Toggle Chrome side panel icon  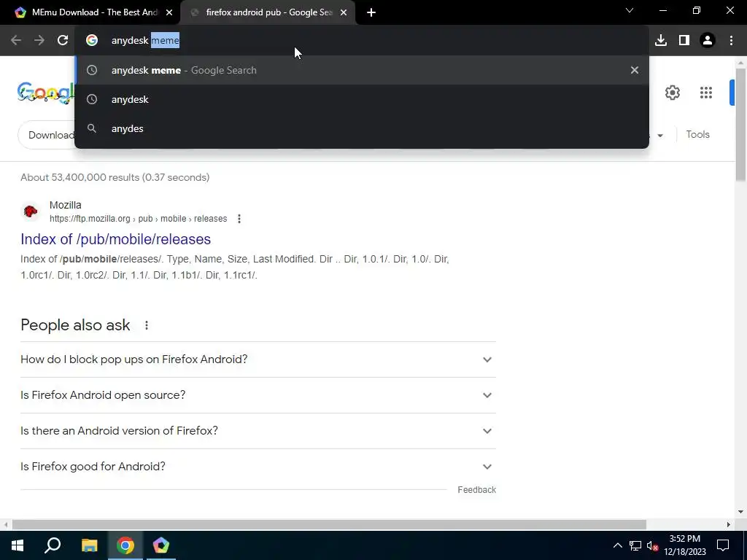[x=684, y=41]
